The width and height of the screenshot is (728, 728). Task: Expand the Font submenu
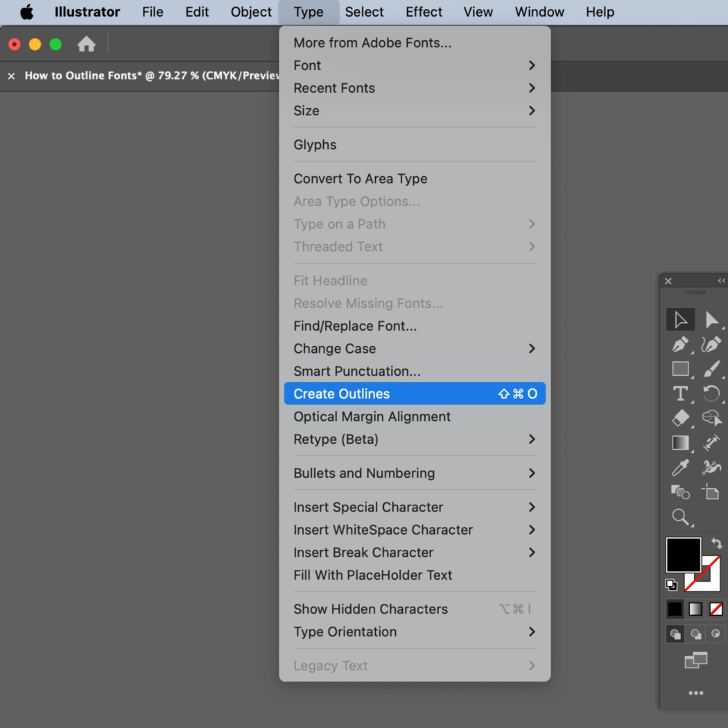click(x=415, y=65)
